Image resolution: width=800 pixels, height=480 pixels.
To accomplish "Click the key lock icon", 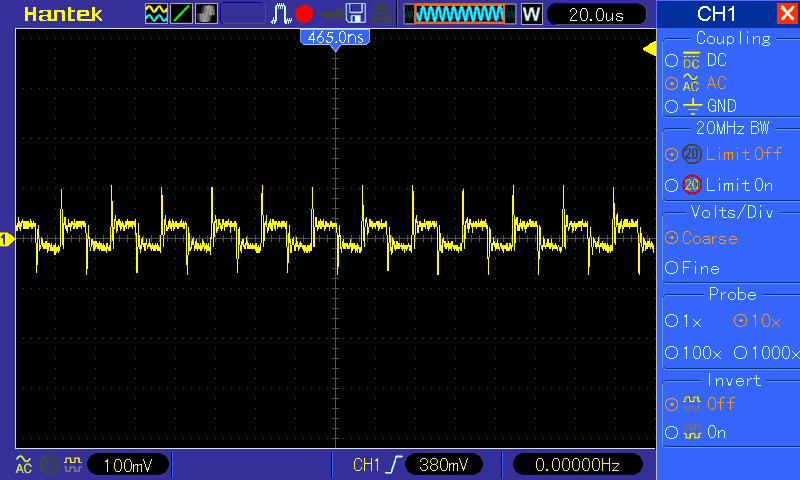I will click(x=331, y=15).
